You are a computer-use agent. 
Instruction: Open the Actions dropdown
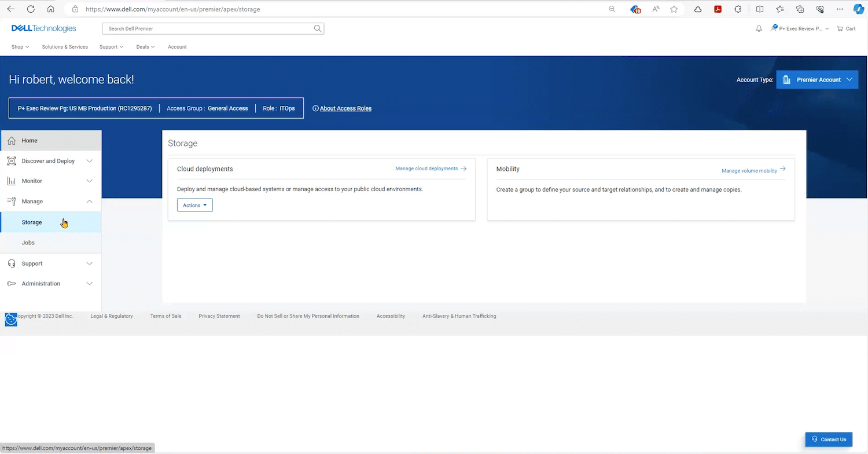[x=194, y=205]
